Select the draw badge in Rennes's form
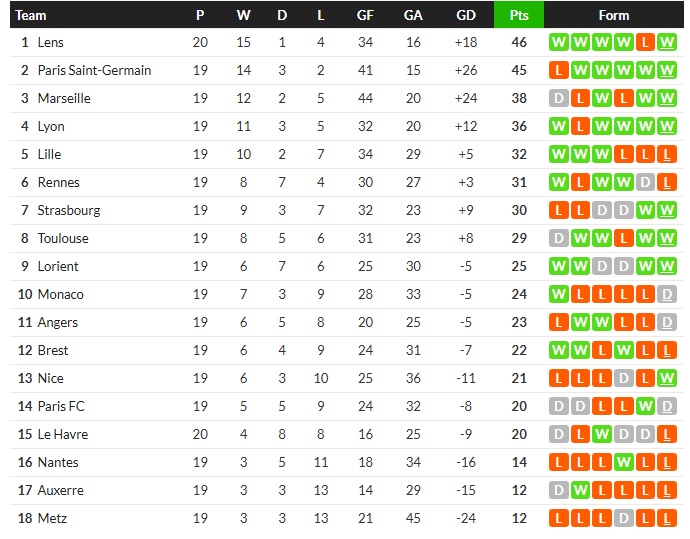Screen dimensions: 690x539 click(646, 183)
